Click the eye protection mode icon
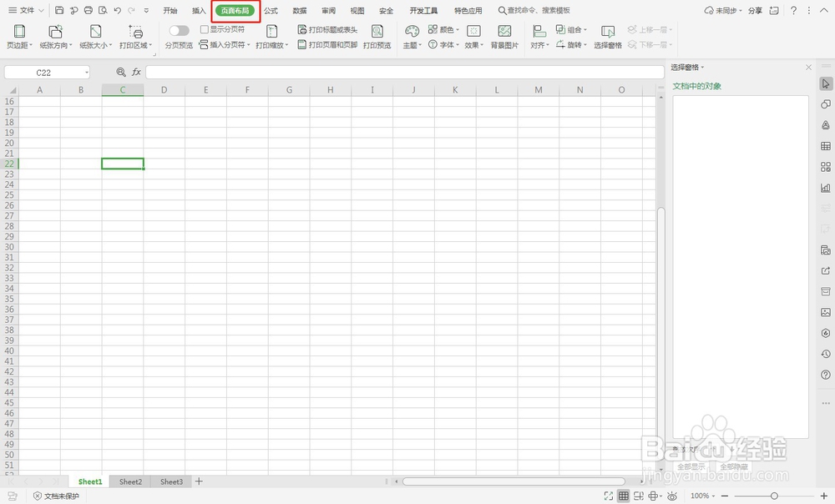Image resolution: width=835 pixels, height=504 pixels. point(672,496)
